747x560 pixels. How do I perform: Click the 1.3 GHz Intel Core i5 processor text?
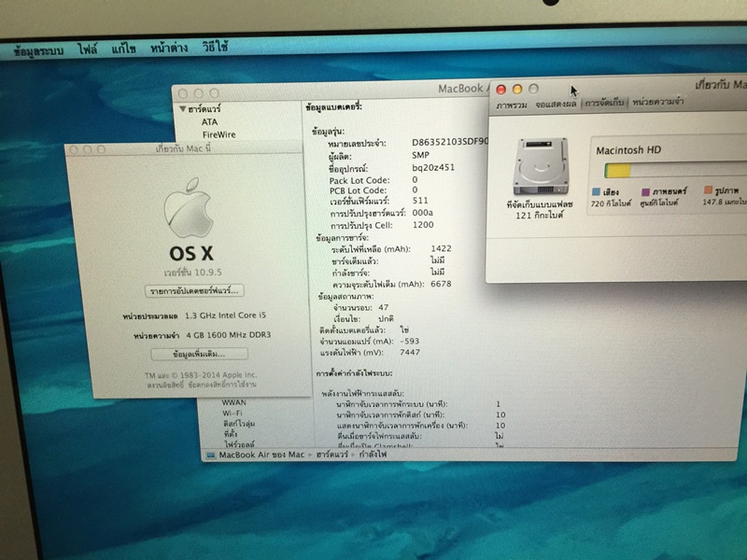[x=225, y=315]
